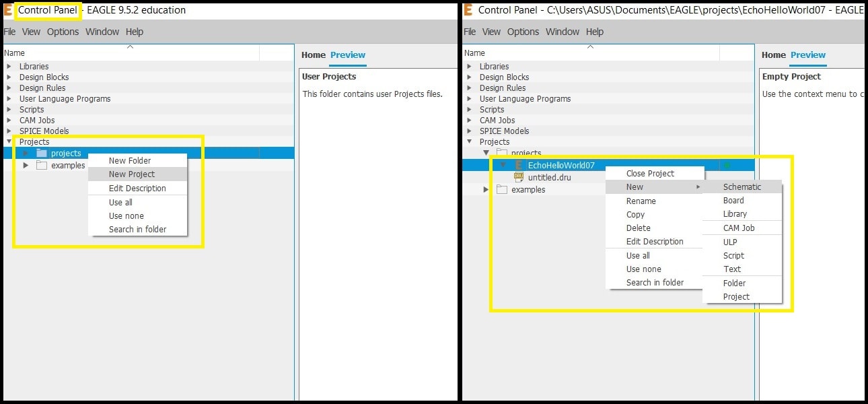
Task: Click the projects folder icon in left window
Action: tap(42, 154)
